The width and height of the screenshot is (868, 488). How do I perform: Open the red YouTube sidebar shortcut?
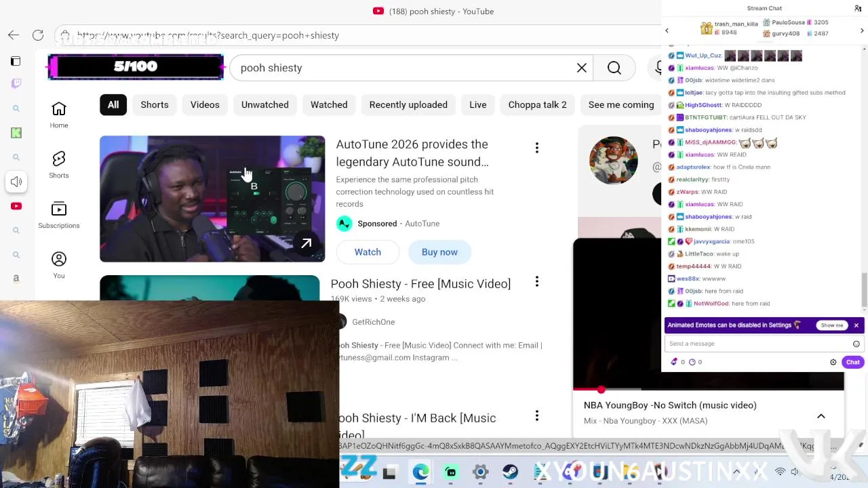coord(16,206)
